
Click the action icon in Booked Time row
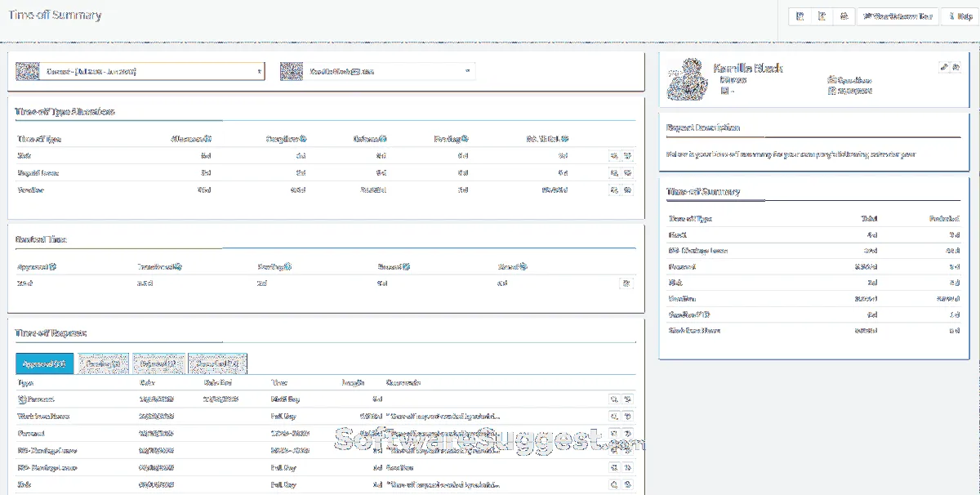point(626,283)
